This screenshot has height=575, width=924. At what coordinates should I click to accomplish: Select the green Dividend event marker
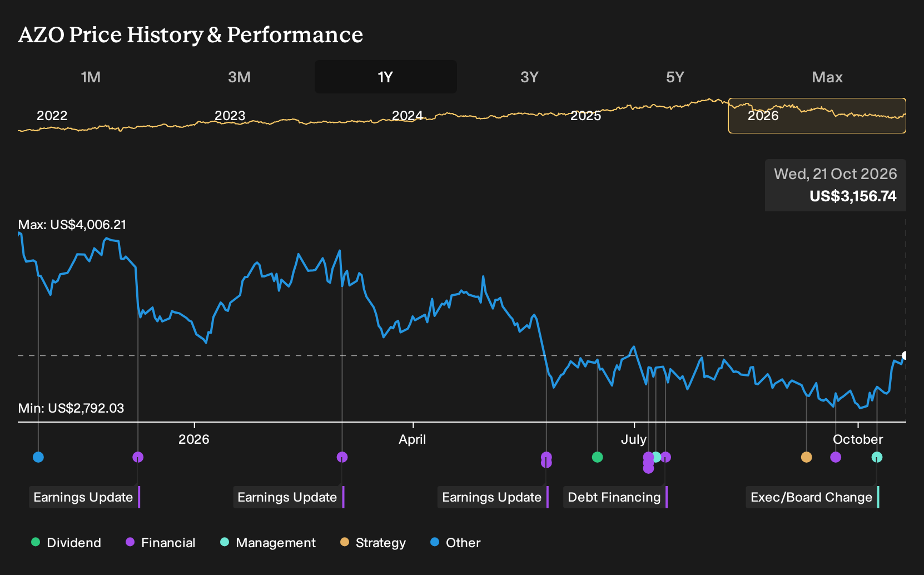point(598,457)
